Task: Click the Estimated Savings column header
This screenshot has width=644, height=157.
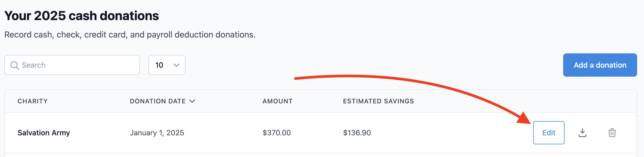Action: pyautogui.click(x=378, y=101)
